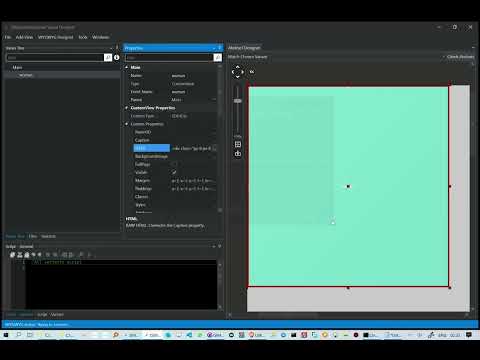Click the round icon beside pan control
480x360 pixels.
click(x=252, y=72)
